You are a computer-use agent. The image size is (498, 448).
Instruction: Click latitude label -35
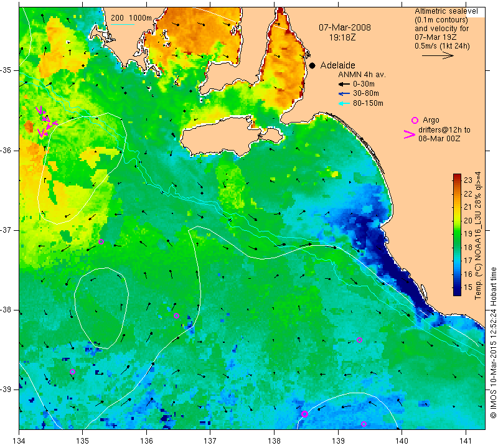(6, 70)
